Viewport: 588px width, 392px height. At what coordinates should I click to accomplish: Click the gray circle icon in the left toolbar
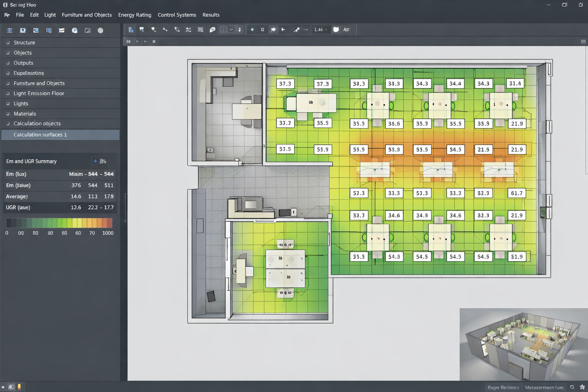pyautogui.click(x=100, y=30)
